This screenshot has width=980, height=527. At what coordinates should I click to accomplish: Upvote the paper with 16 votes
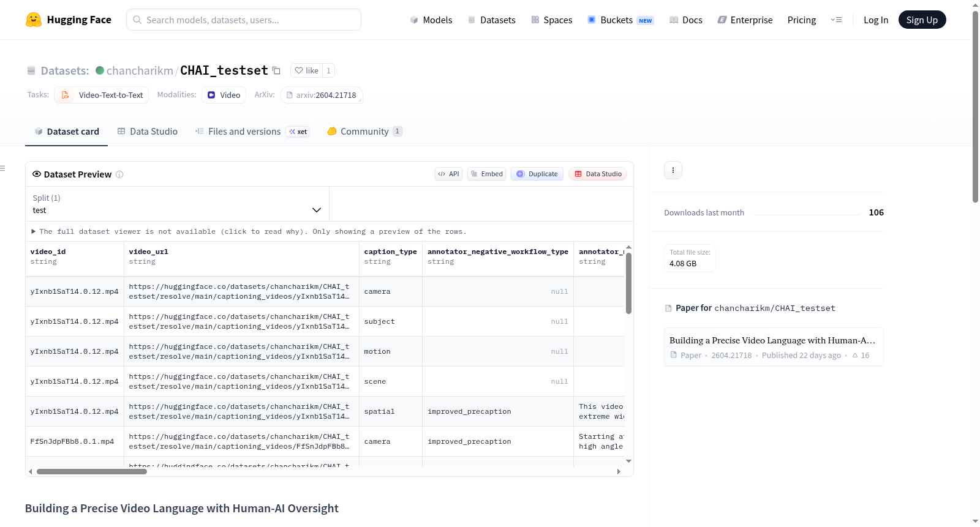coord(861,356)
